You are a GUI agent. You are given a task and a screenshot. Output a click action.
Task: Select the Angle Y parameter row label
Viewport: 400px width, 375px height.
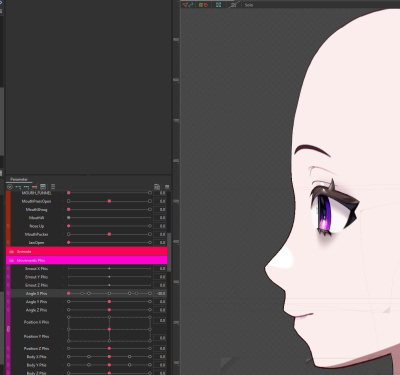tap(36, 302)
